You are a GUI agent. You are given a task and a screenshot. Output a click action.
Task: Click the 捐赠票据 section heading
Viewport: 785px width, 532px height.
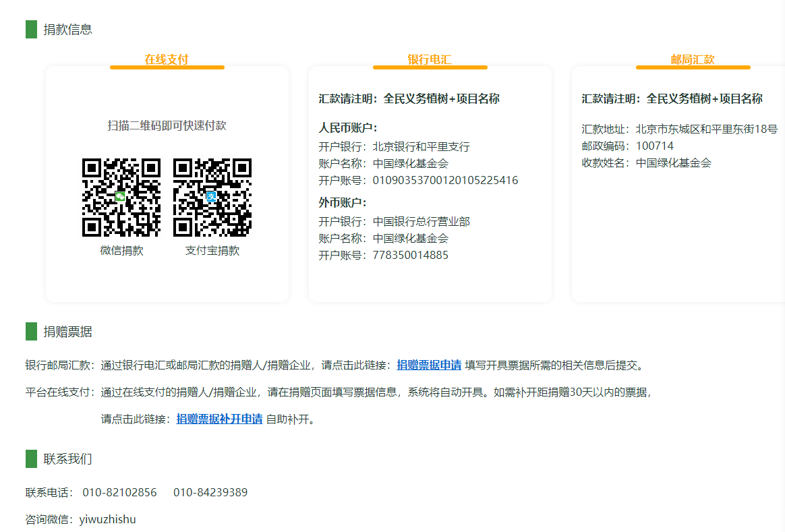tap(67, 332)
